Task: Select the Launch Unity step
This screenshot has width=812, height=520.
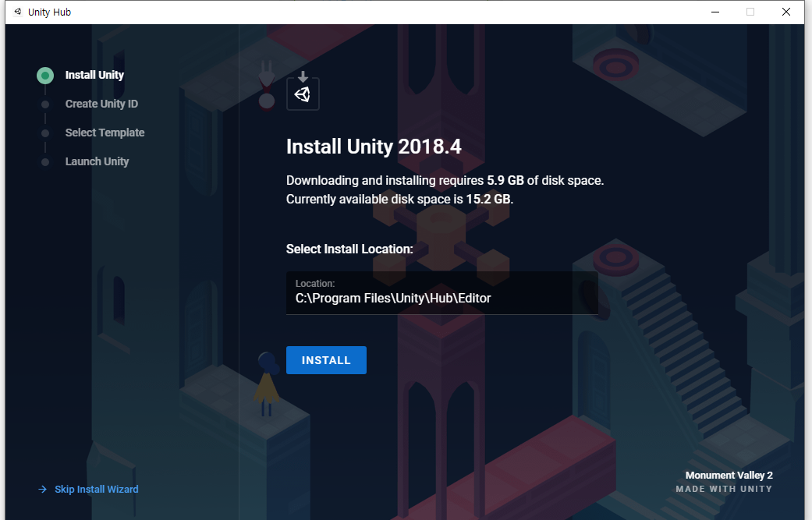Action: pos(97,162)
